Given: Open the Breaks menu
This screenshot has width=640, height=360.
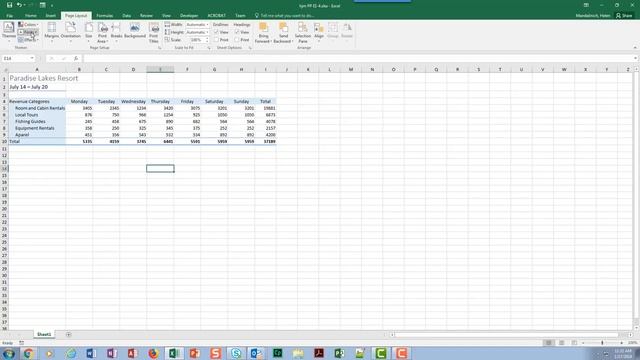Looking at the screenshot, I should tap(116, 32).
